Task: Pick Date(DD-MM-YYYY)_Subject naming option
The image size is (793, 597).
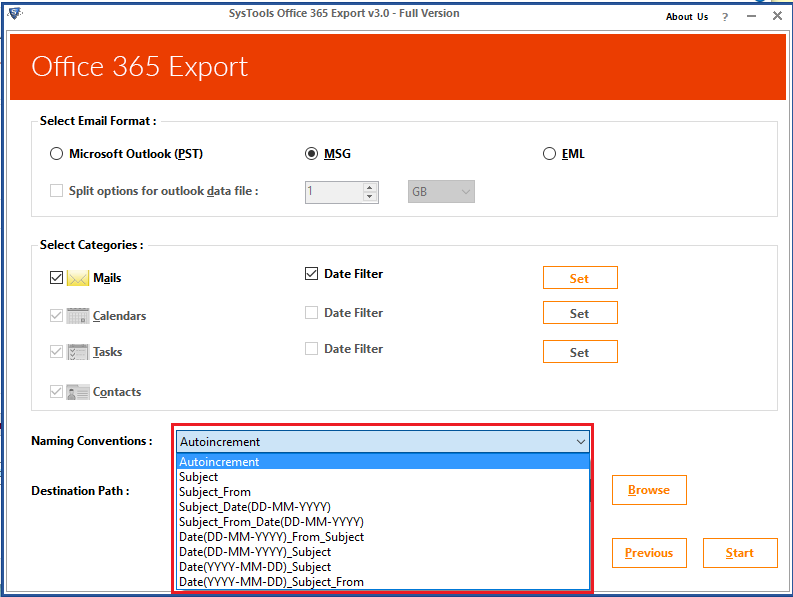Action: [384, 551]
